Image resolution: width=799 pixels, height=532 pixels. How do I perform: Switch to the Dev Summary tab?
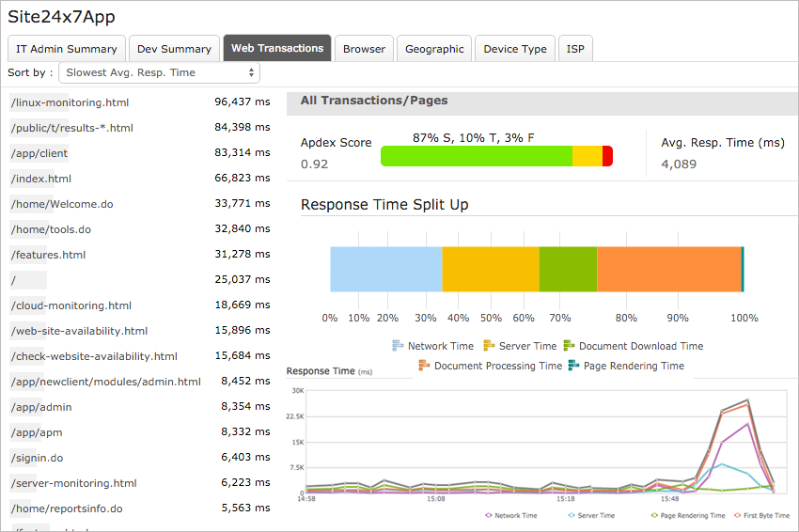(x=174, y=49)
